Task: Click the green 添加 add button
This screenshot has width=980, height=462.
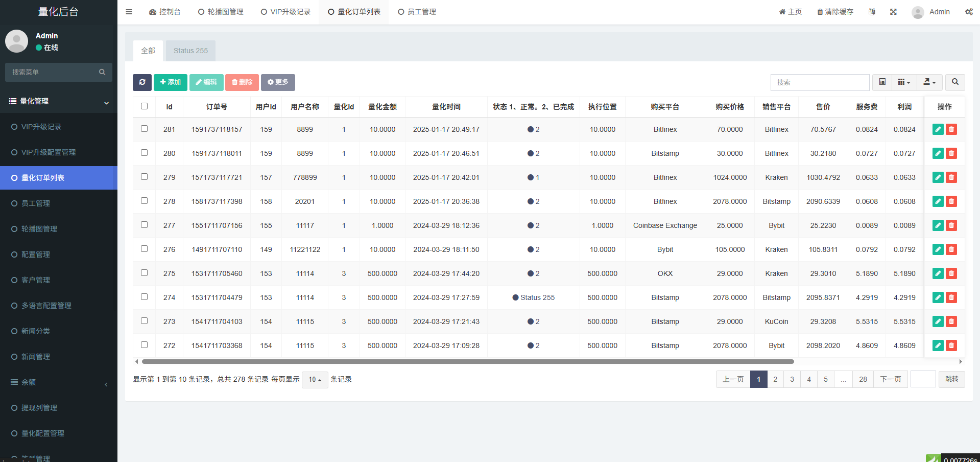Action: tap(171, 82)
